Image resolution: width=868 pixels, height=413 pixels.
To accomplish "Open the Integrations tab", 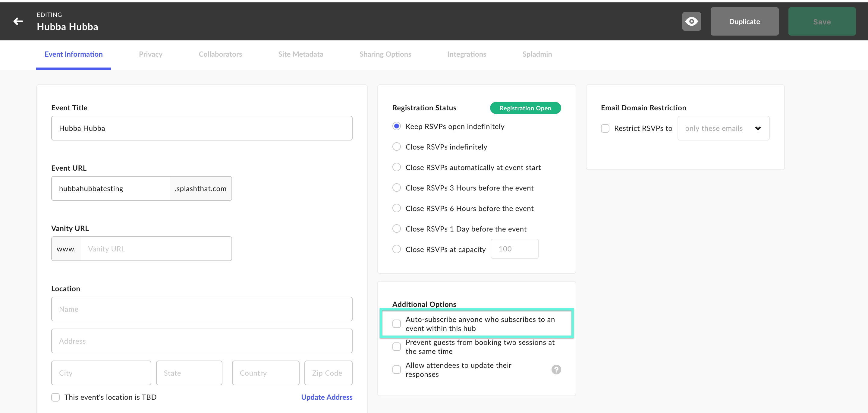I will point(467,54).
